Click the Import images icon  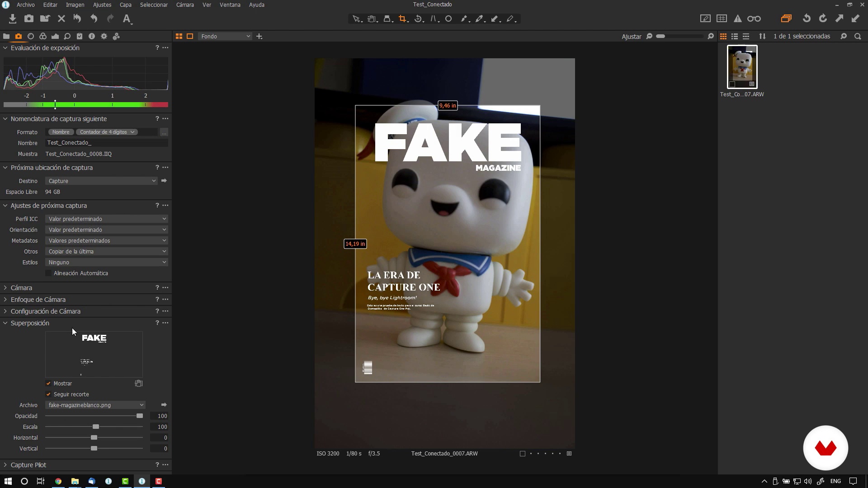tap(13, 19)
